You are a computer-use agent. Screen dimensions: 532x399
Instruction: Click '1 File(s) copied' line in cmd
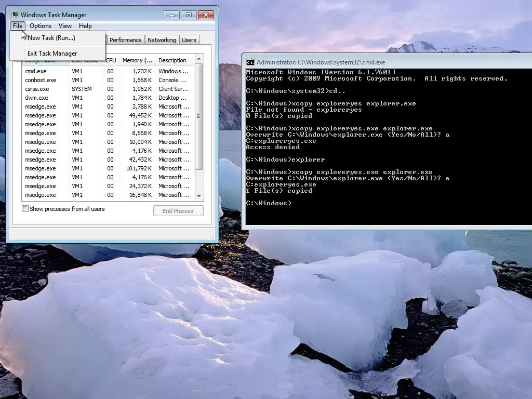(279, 191)
